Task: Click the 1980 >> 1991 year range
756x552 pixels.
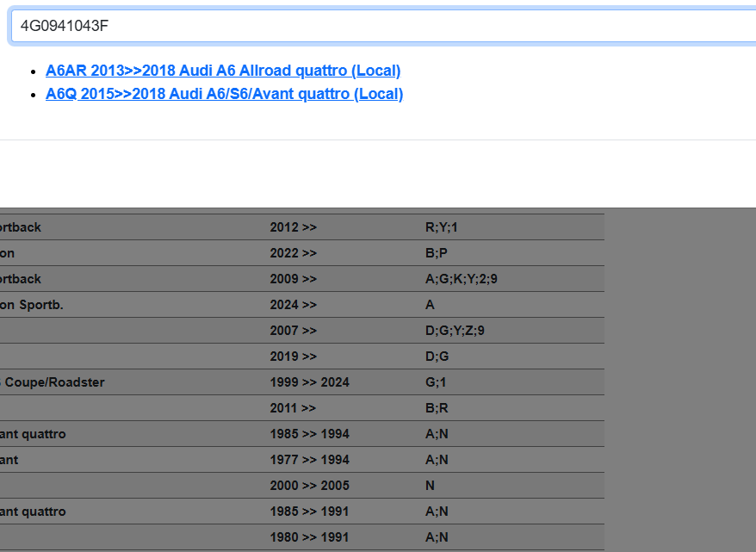Action: point(309,537)
